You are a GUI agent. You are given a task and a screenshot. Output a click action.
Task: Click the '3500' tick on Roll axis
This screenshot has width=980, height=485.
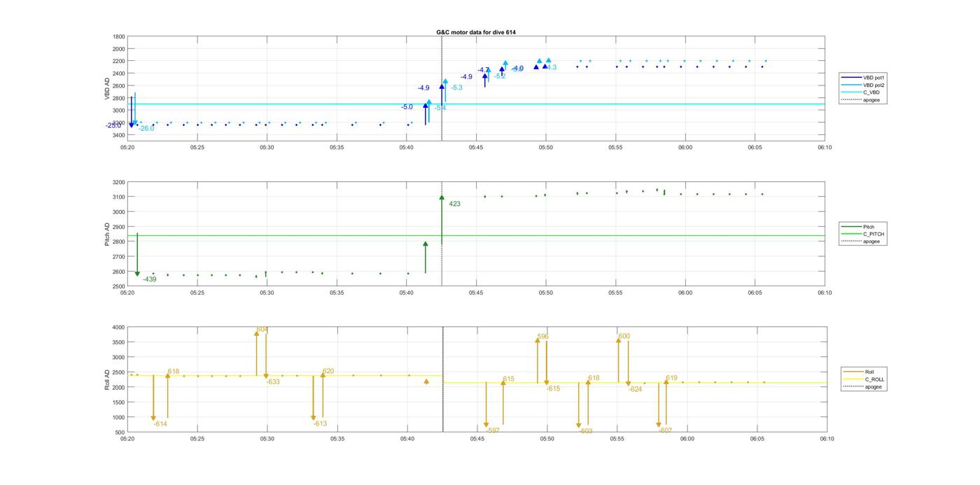click(x=119, y=342)
